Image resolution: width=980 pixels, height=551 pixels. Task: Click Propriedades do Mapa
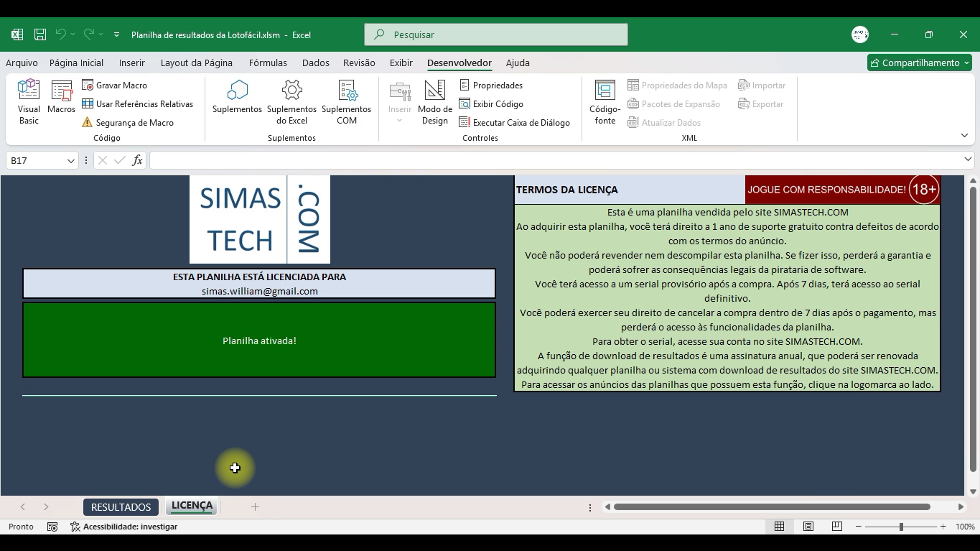(678, 85)
